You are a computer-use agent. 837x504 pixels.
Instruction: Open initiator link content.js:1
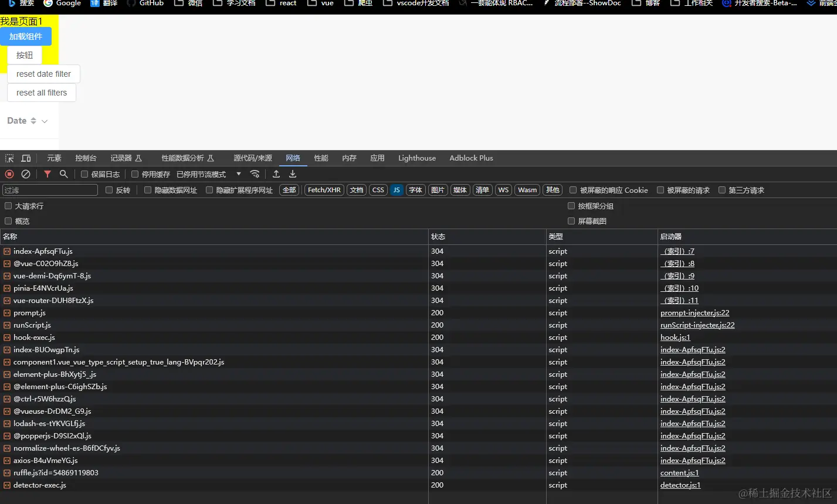(679, 473)
